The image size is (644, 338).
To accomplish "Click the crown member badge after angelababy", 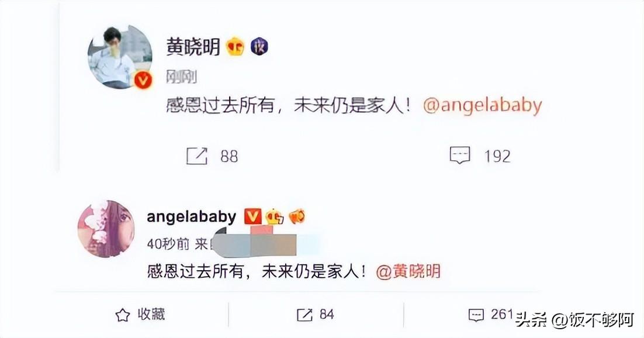I will [x=275, y=216].
